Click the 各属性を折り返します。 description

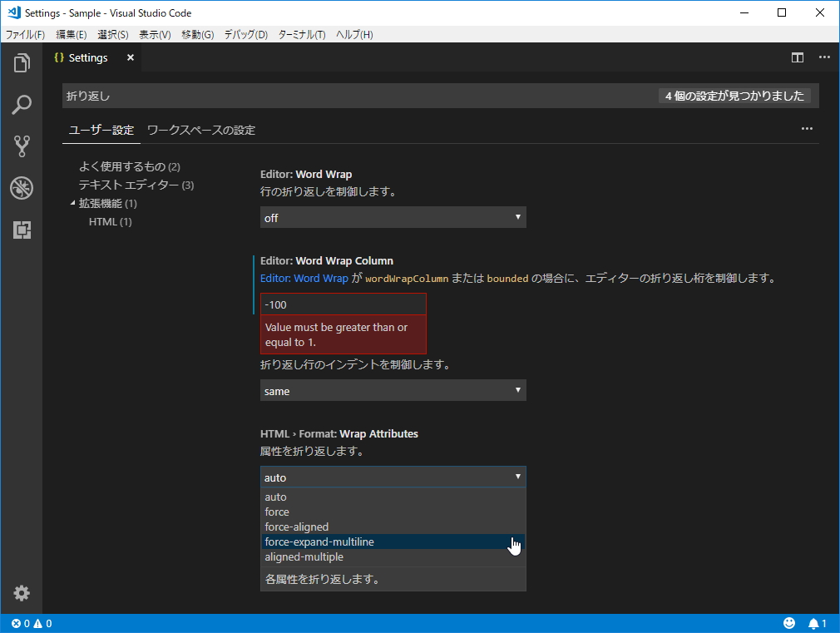point(322,580)
